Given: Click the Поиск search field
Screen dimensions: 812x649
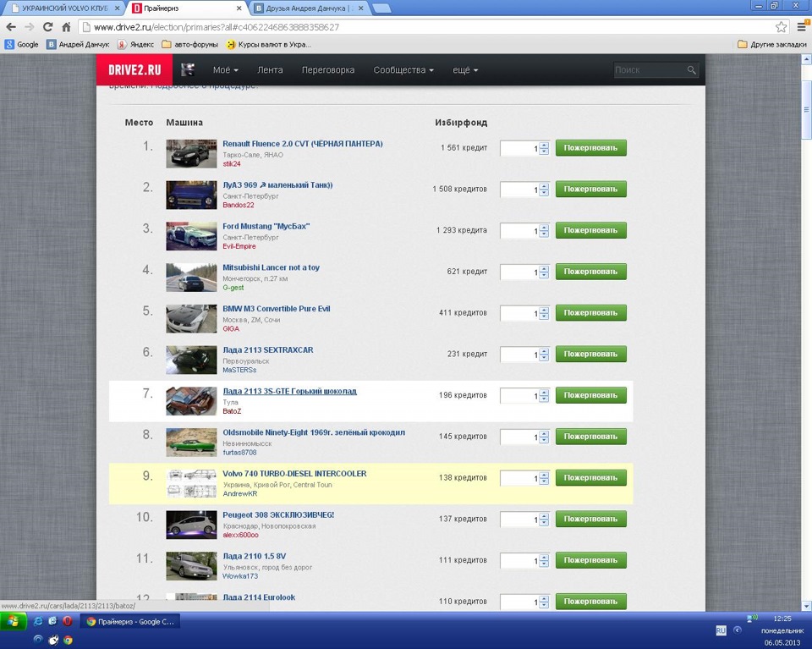Looking at the screenshot, I should click(650, 70).
